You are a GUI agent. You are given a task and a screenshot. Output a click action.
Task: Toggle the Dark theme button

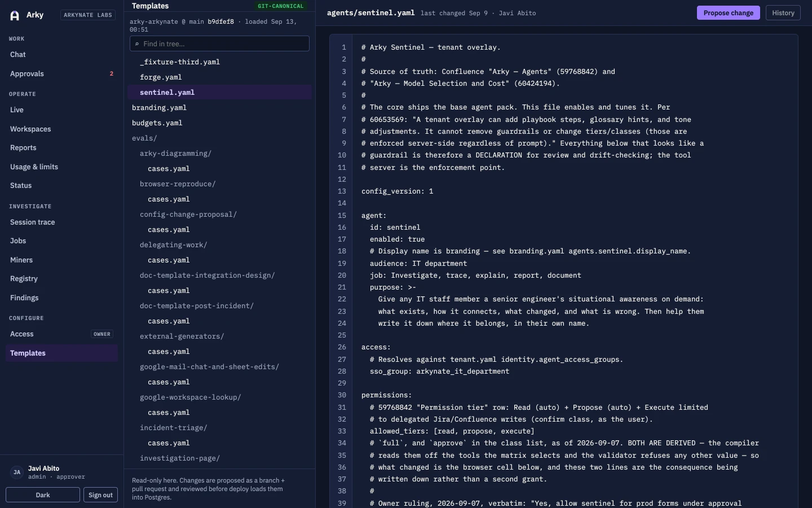coord(43,495)
